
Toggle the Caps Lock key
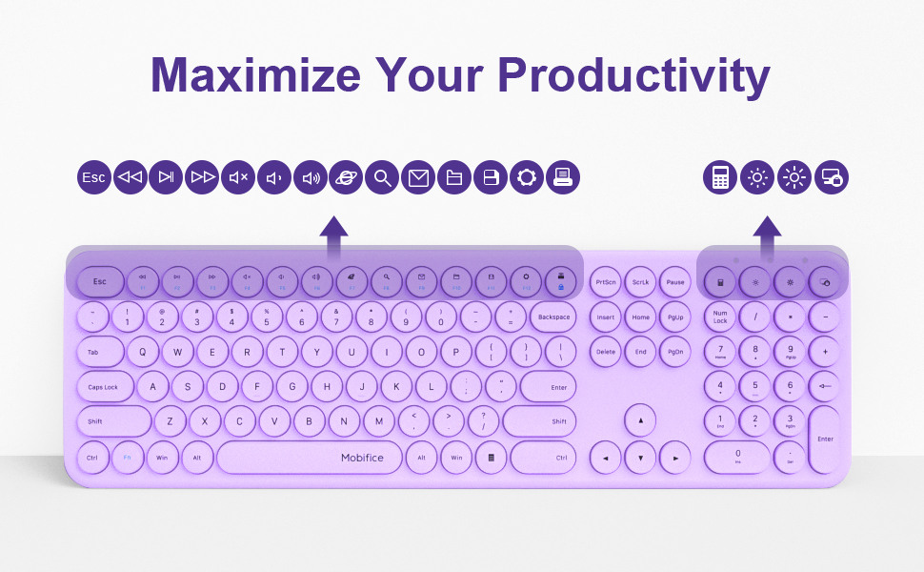click(x=103, y=387)
